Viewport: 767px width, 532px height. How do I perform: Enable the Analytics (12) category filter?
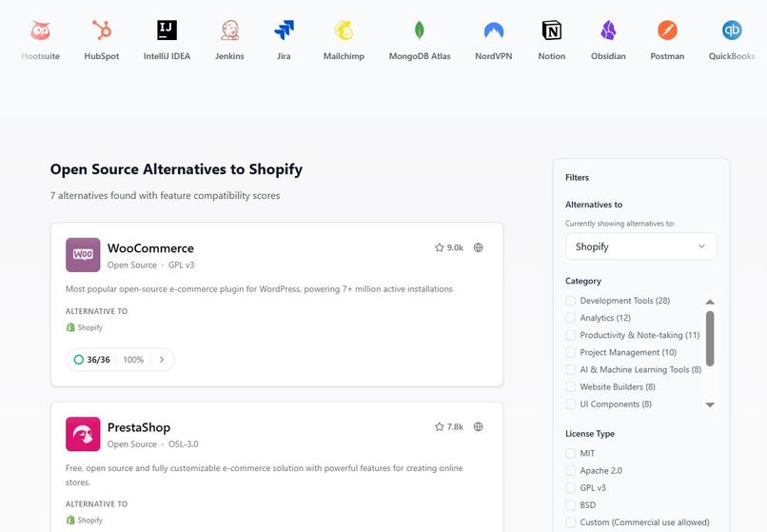click(x=570, y=318)
